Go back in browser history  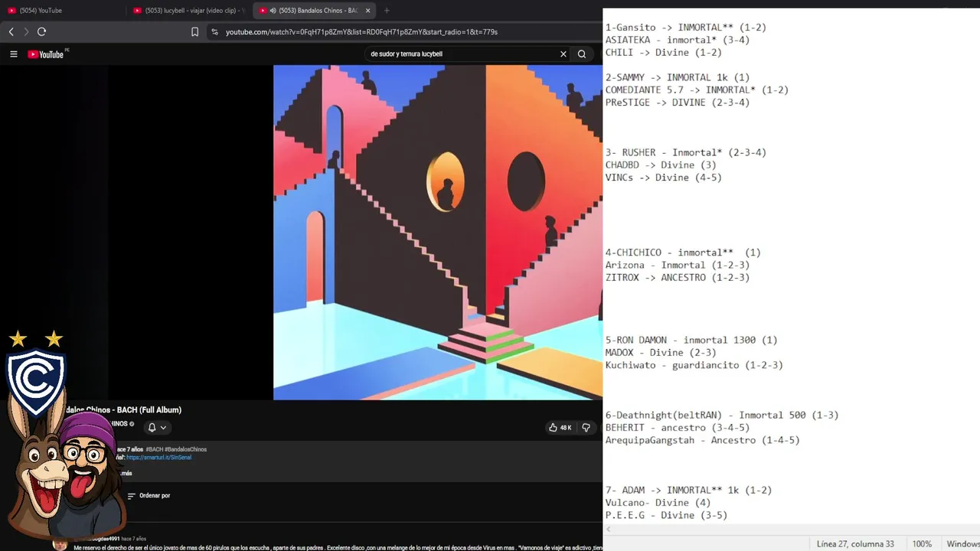(x=11, y=31)
